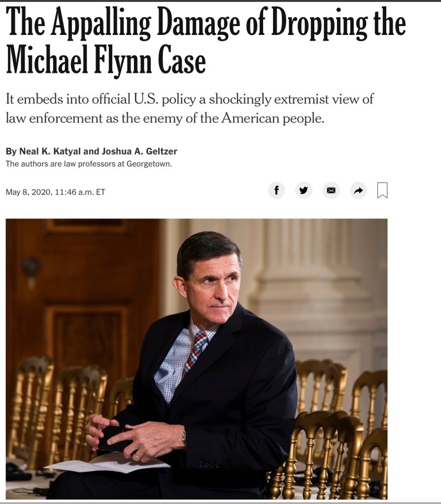Open author page for Joshua A. Geltzer

tap(139, 151)
